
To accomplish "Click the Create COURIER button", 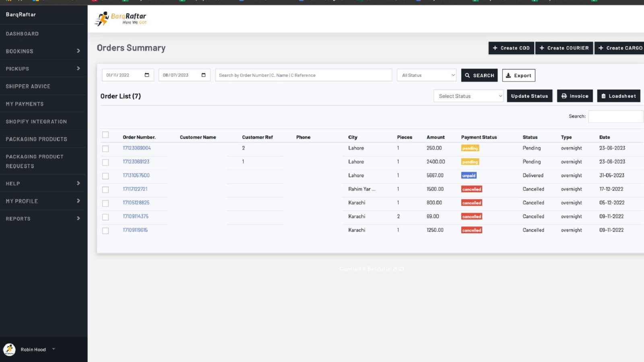I will (x=564, y=48).
